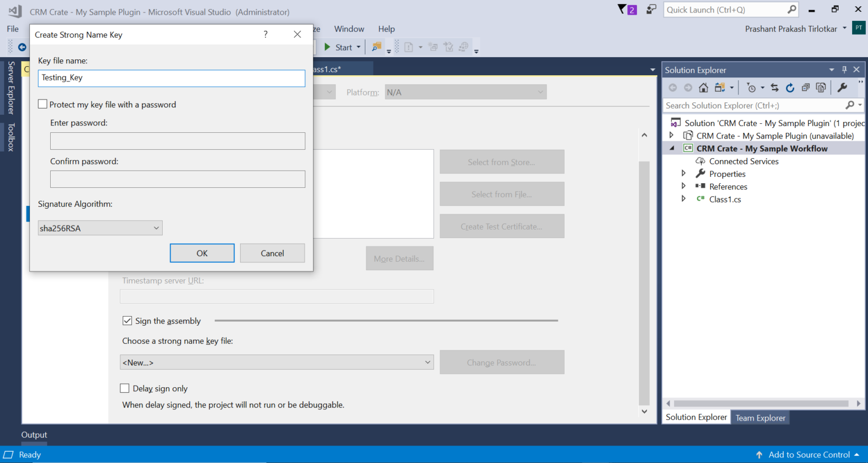The height and width of the screenshot is (463, 868).
Task: Switch to the Team Explorer tab
Action: [760, 417]
